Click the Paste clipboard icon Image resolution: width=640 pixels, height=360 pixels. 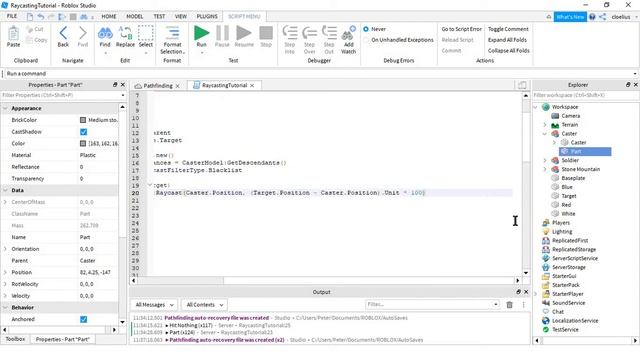point(13,33)
